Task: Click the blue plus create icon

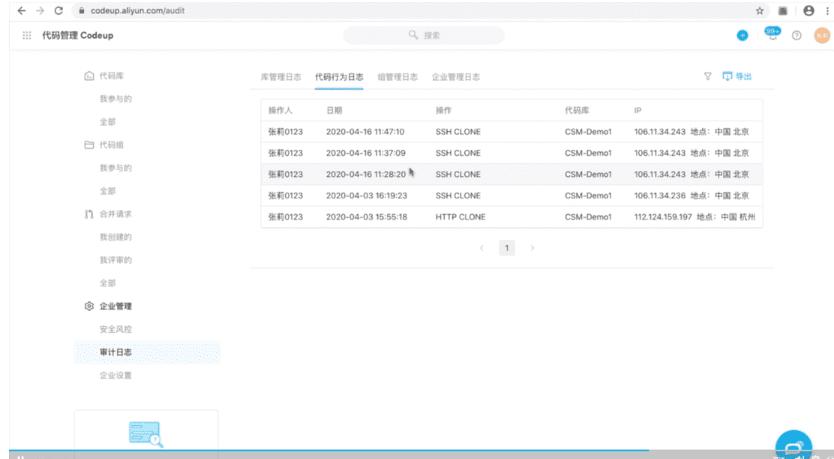Action: [743, 36]
